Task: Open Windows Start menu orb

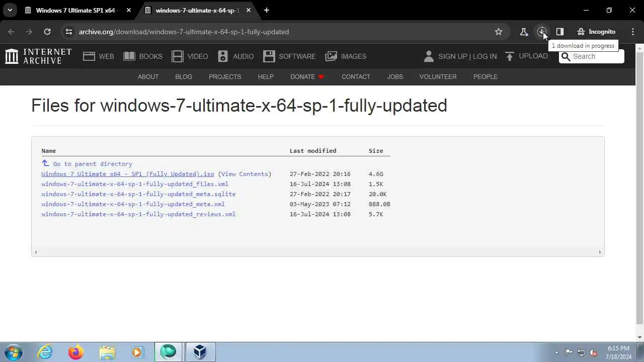Action: (x=14, y=352)
